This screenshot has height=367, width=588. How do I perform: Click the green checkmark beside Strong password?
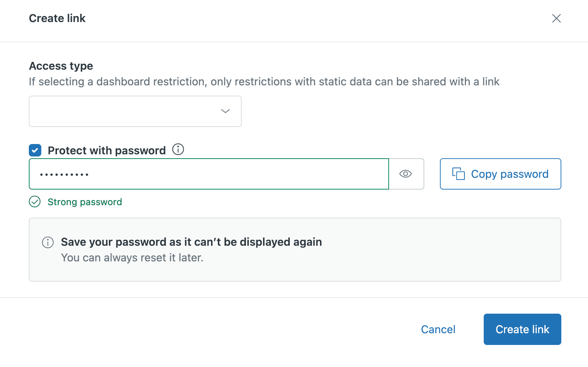pos(34,202)
